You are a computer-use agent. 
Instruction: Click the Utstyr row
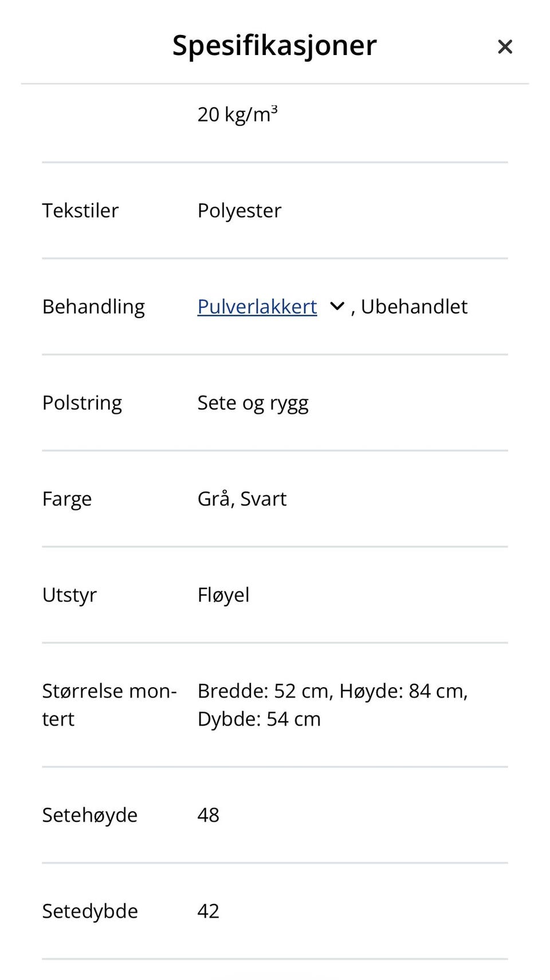(69, 595)
